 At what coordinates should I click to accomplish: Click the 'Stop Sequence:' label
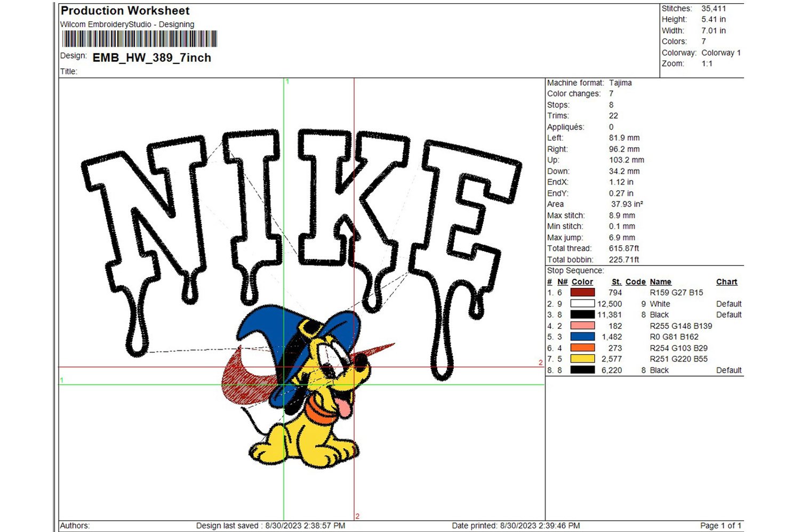pyautogui.click(x=575, y=271)
